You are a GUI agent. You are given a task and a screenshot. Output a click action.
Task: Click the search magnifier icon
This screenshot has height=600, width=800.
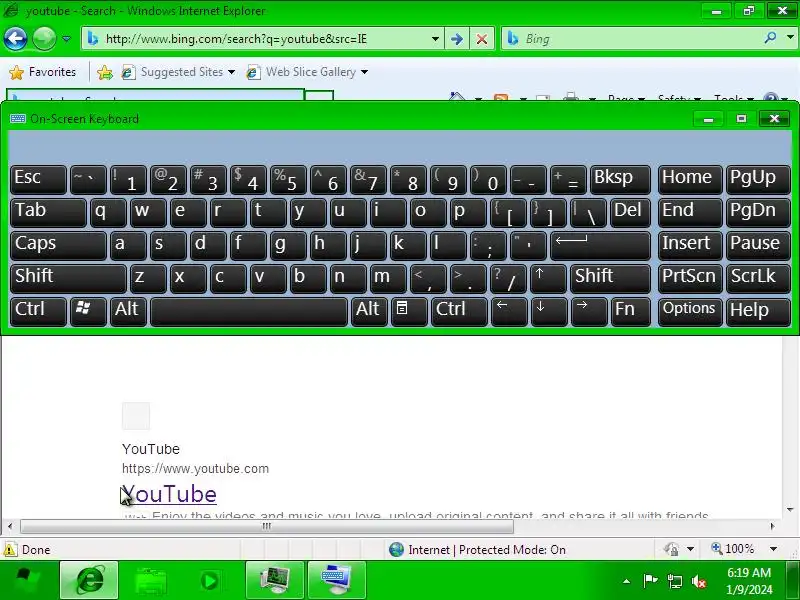[x=770, y=38]
